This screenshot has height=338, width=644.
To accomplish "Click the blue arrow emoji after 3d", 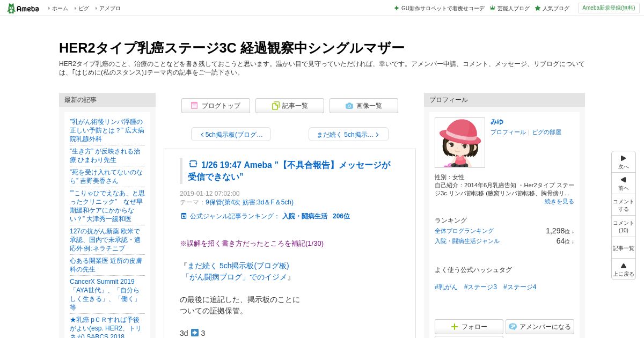I will pyautogui.click(x=195, y=333).
